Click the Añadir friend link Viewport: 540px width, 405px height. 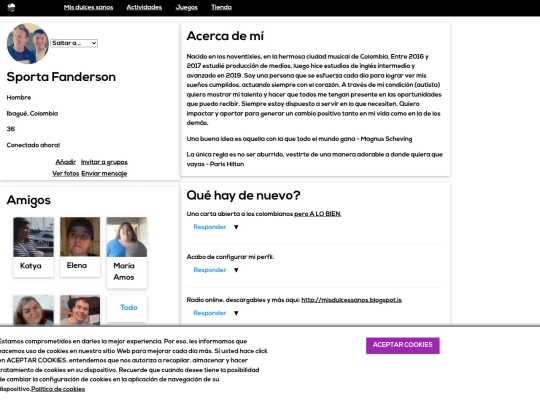[x=65, y=162]
